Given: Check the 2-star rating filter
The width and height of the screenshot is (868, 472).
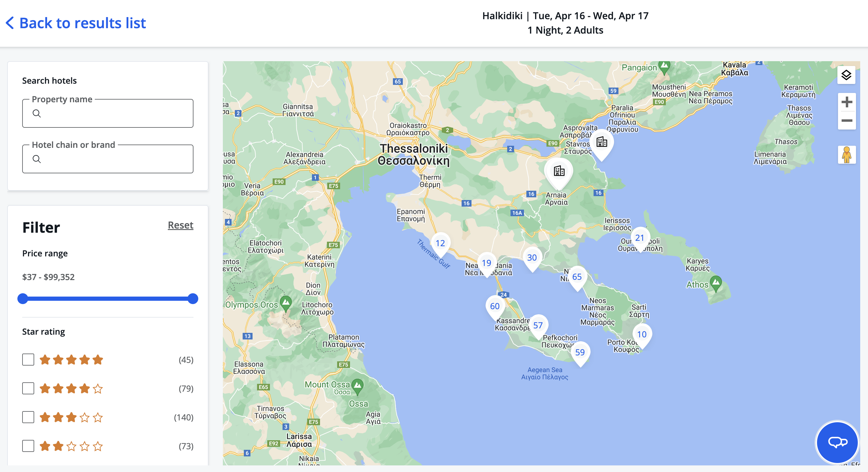Looking at the screenshot, I should tap(28, 446).
